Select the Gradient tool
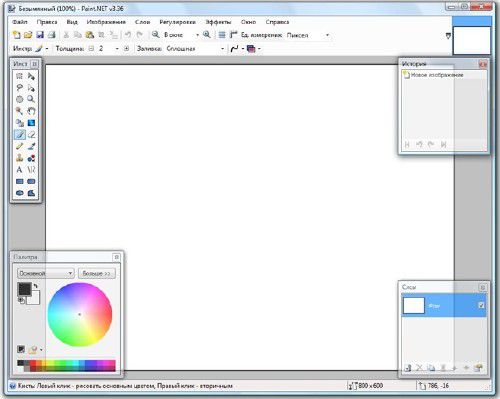Screen dimensions: 500x399 pos(31,123)
